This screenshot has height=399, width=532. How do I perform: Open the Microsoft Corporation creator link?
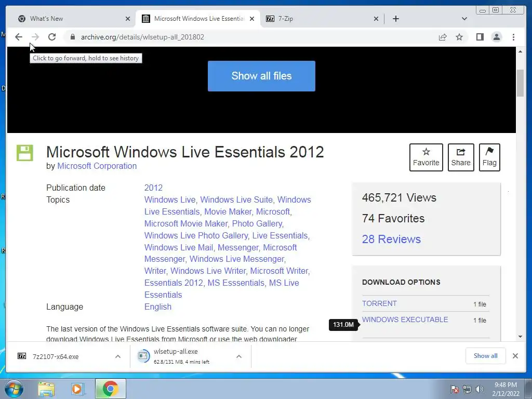97,166
